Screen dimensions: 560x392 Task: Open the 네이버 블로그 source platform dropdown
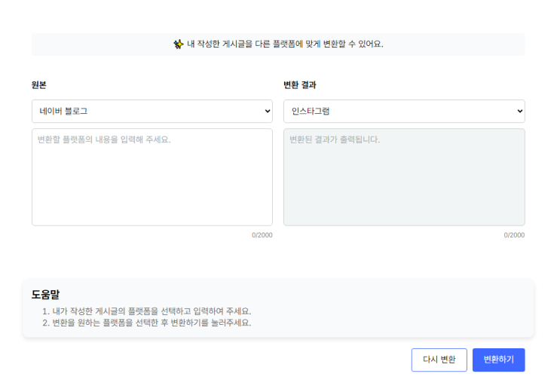152,111
